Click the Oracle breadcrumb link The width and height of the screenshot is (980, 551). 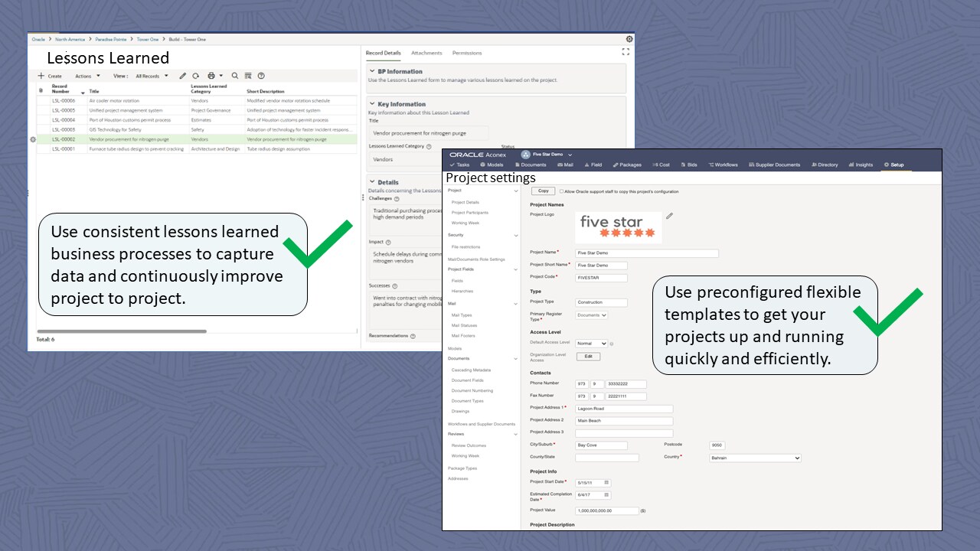tap(38, 39)
